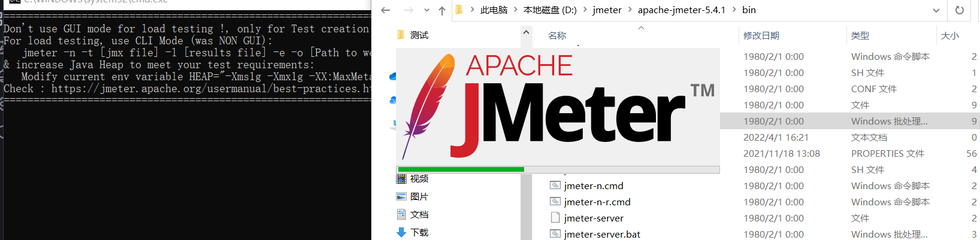Expand chevron after 此电脑 breadcrumb
This screenshot has height=240, width=980.
[515, 10]
